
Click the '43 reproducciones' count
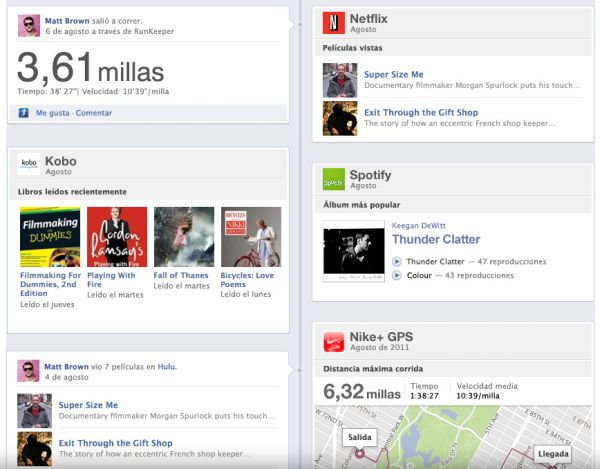[479, 275]
